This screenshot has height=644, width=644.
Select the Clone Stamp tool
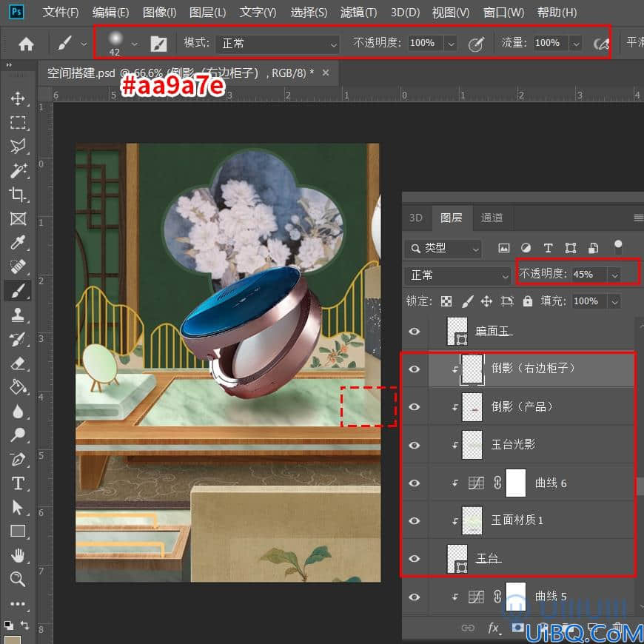(x=18, y=315)
